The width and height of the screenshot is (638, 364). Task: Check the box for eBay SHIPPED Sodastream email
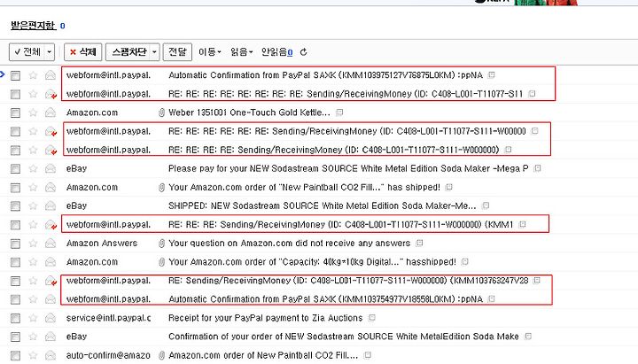15,206
